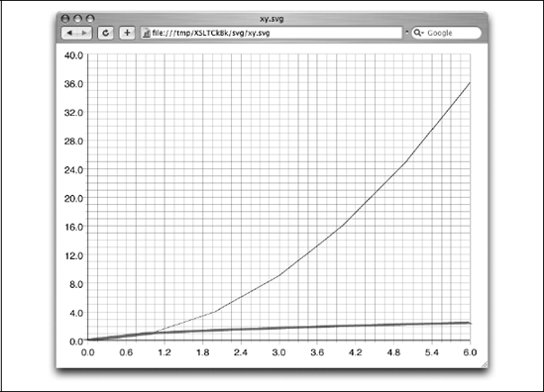544x392 pixels.
Task: Click the browser Back arrow
Action: (x=69, y=33)
